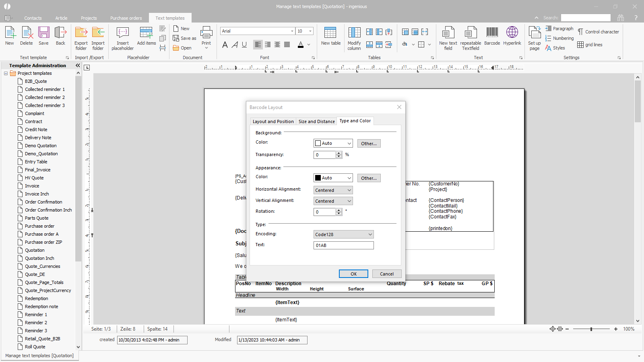The height and width of the screenshot is (362, 644).
Task: Open the New table tool
Action: pyautogui.click(x=330, y=36)
